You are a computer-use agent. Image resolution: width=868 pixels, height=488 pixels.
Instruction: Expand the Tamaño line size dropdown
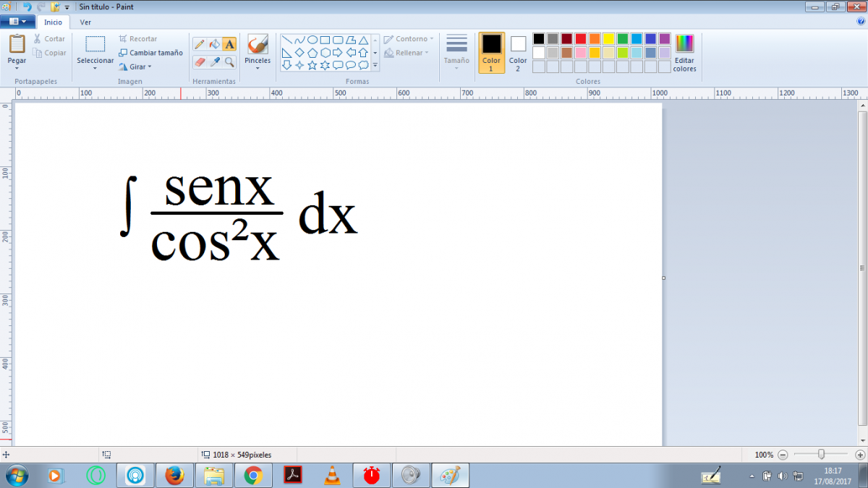[x=456, y=65]
